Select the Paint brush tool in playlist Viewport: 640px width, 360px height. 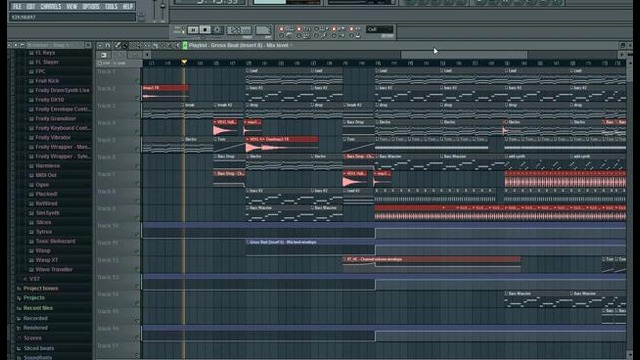(124, 45)
